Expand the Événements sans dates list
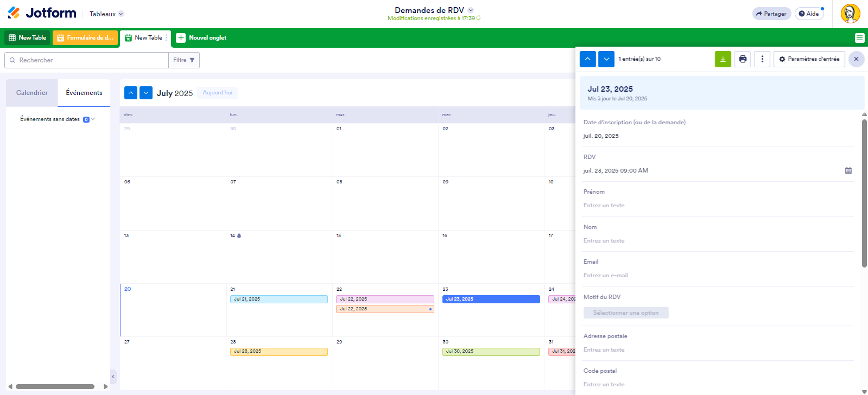Viewport: 868px width, 395px height. (x=58, y=119)
